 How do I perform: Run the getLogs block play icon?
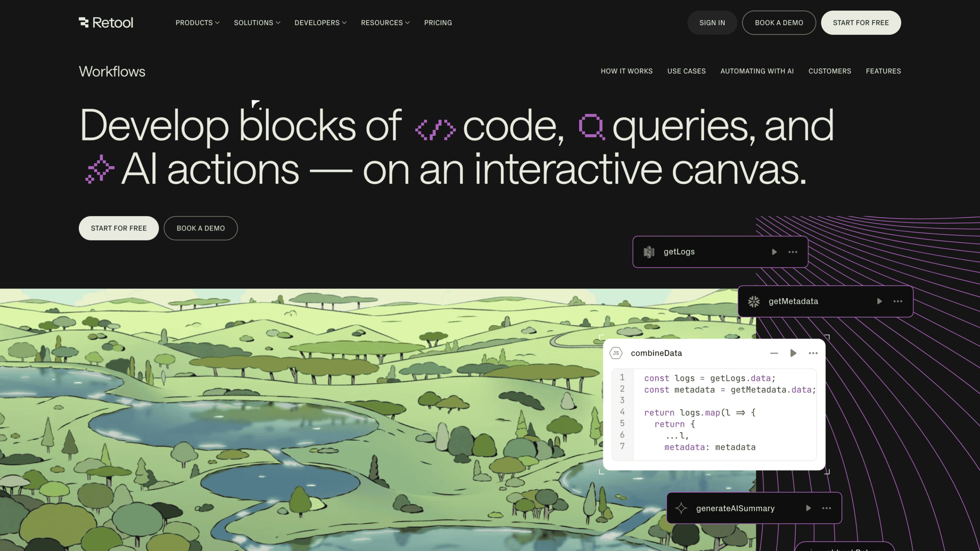(774, 252)
